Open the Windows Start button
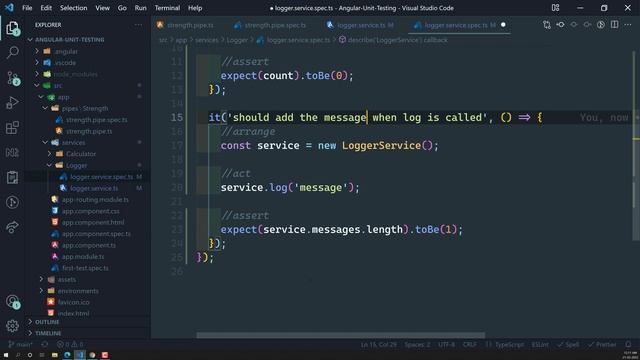 click(x=6, y=355)
